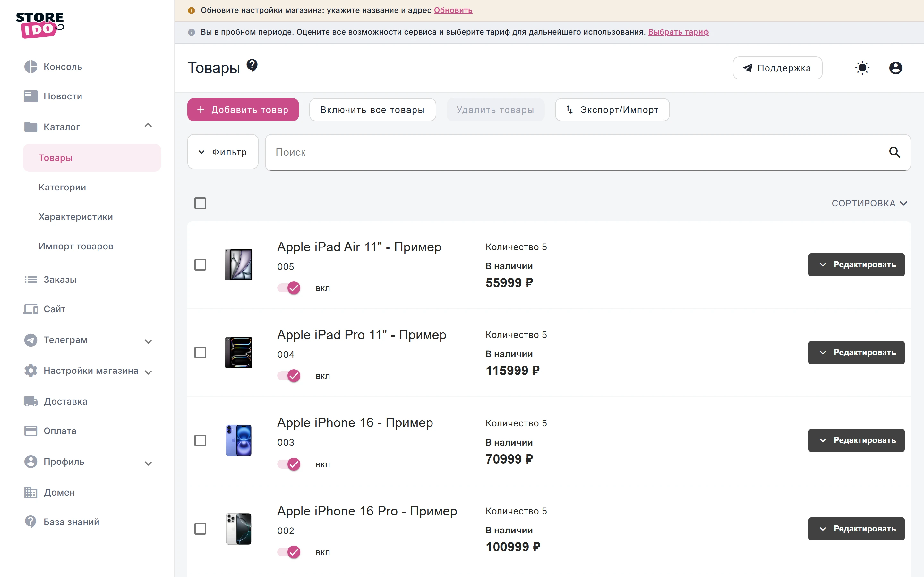The height and width of the screenshot is (577, 924).
Task: Open the user account avatar icon
Action: pyautogui.click(x=895, y=68)
